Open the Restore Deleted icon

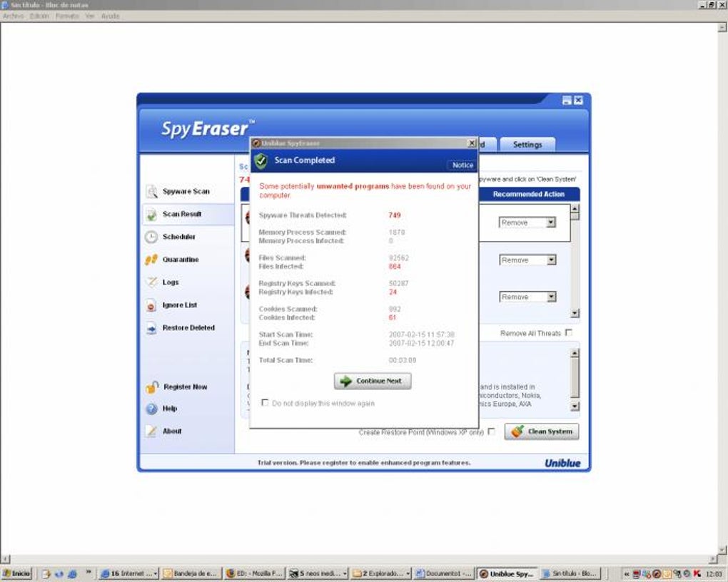tap(151, 327)
